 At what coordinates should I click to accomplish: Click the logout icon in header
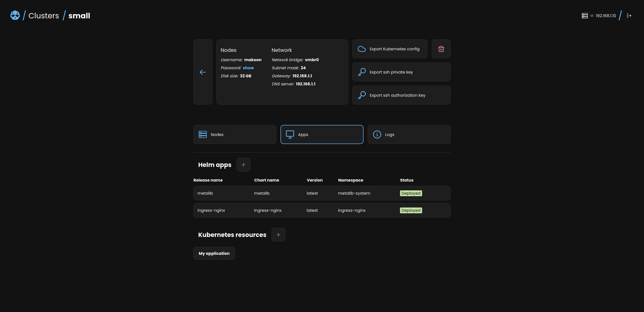click(x=629, y=16)
